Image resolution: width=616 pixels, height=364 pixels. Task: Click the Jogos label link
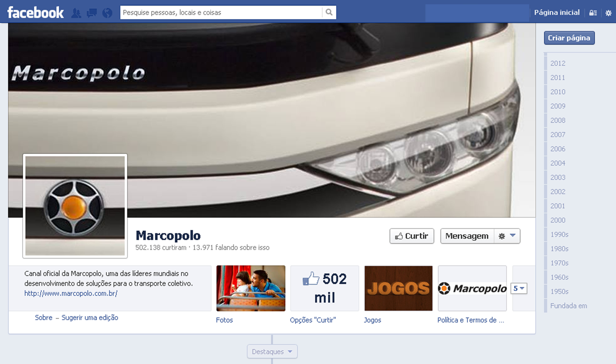coord(373,320)
